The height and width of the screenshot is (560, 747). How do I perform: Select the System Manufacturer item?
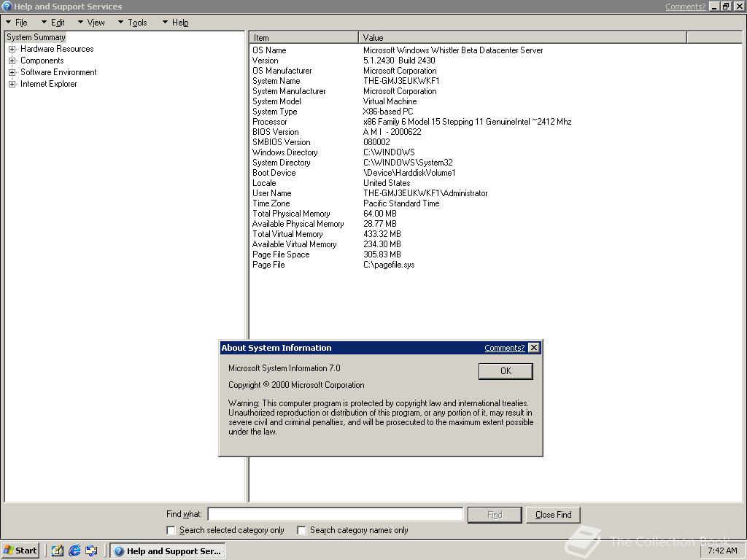point(289,91)
